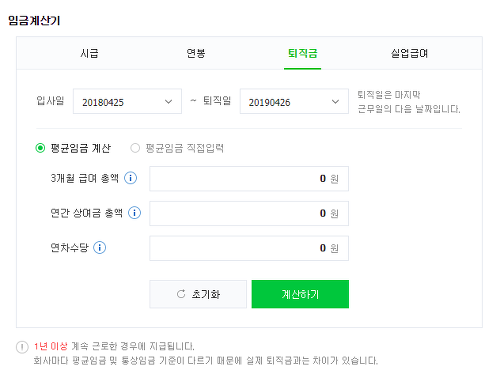
Task: Select 평균임금 계산 radio button
Action: point(40,148)
